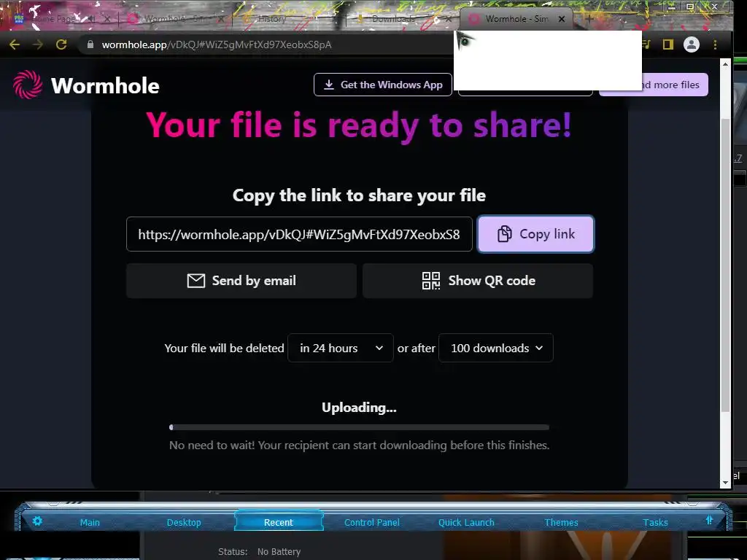This screenshot has width=747, height=560.
Task: Click the dock settings gear icon
Action: 37,521
